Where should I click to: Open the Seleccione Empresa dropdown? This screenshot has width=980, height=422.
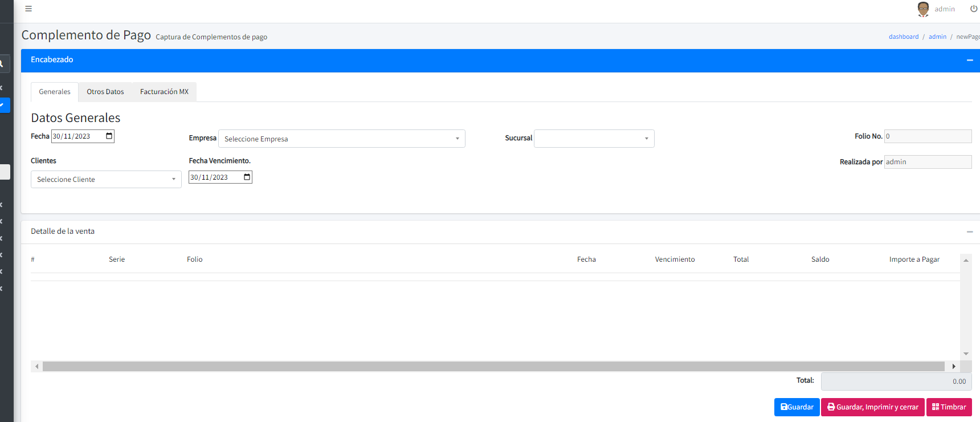(x=341, y=139)
